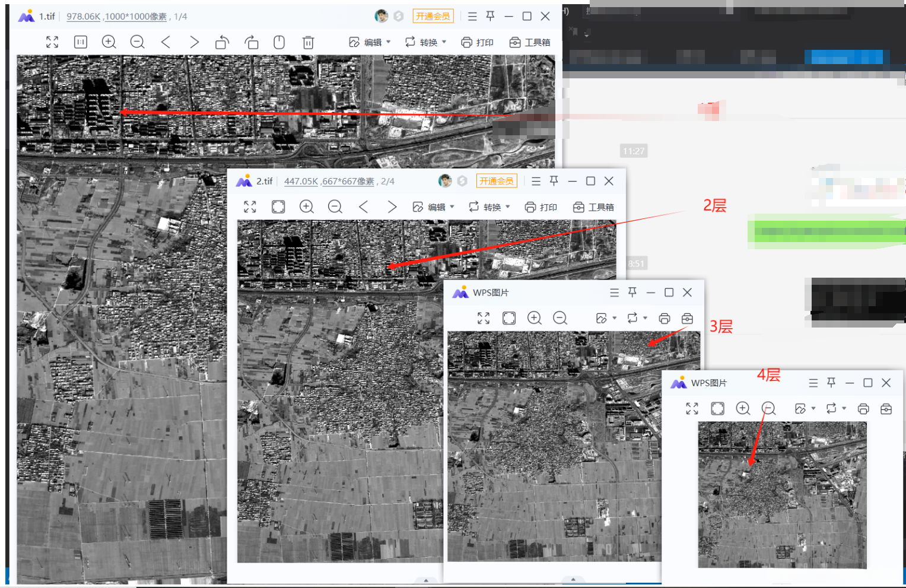Click the 978.06K file size link
The width and height of the screenshot is (906, 588).
click(x=84, y=17)
